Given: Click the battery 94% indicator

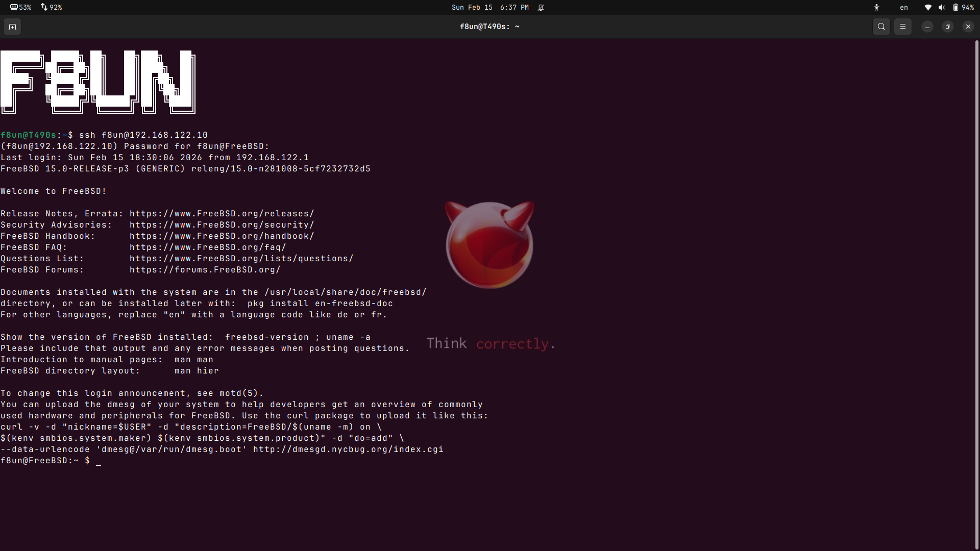Looking at the screenshot, I should (963, 7).
